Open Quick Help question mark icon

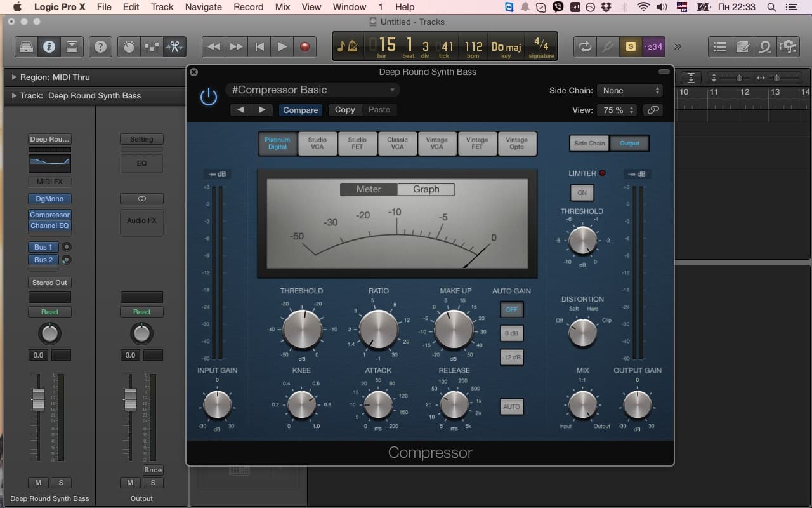(100, 46)
